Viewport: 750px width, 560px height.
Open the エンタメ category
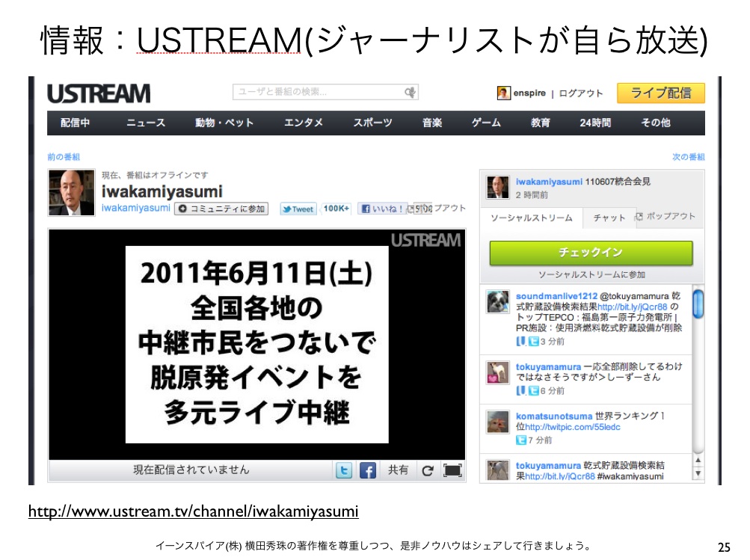304,123
